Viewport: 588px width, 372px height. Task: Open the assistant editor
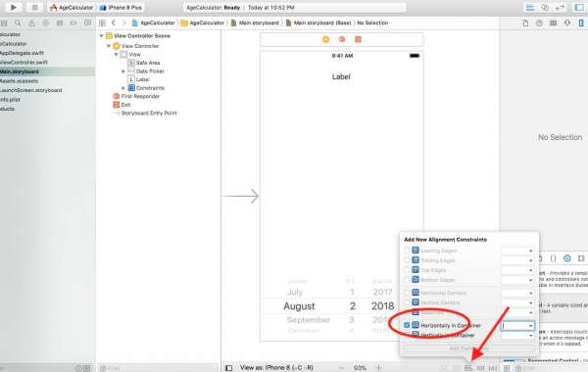(x=545, y=8)
